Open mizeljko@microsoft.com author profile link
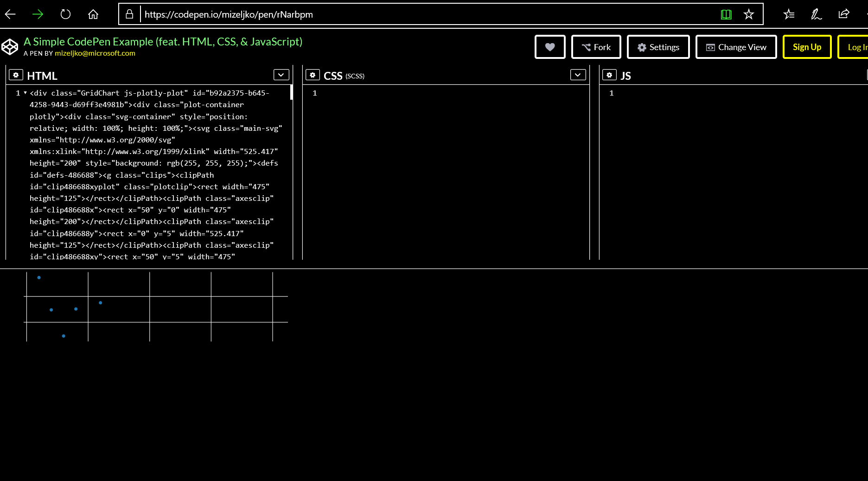Viewport: 868px width, 481px height. coord(95,53)
